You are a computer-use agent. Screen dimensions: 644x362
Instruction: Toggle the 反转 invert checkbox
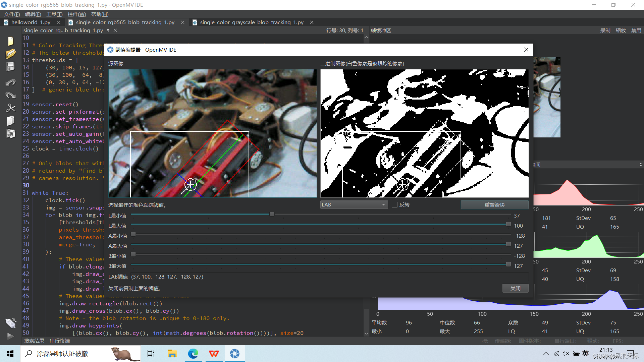[394, 205]
